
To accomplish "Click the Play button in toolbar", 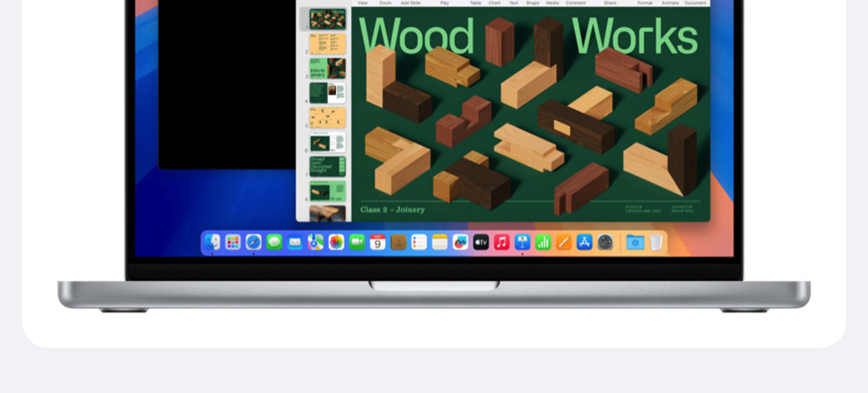I will coord(444,4).
